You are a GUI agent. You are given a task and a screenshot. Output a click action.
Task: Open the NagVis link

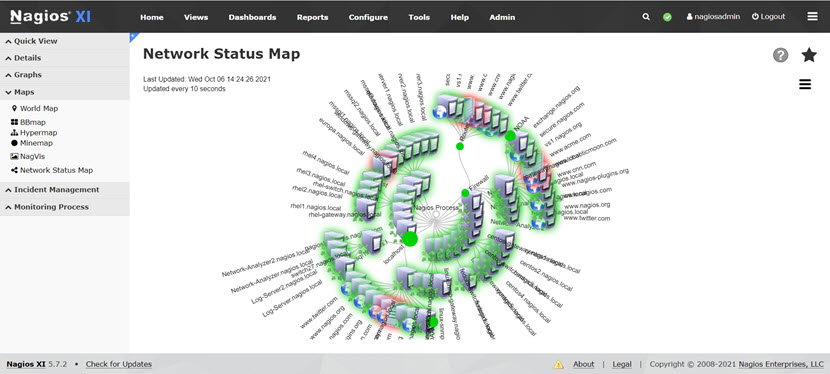[x=32, y=157]
